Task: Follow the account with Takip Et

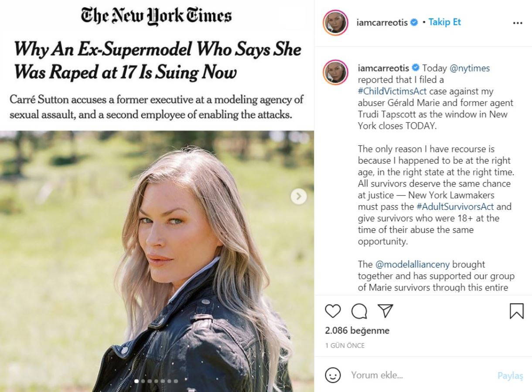Action: (444, 22)
